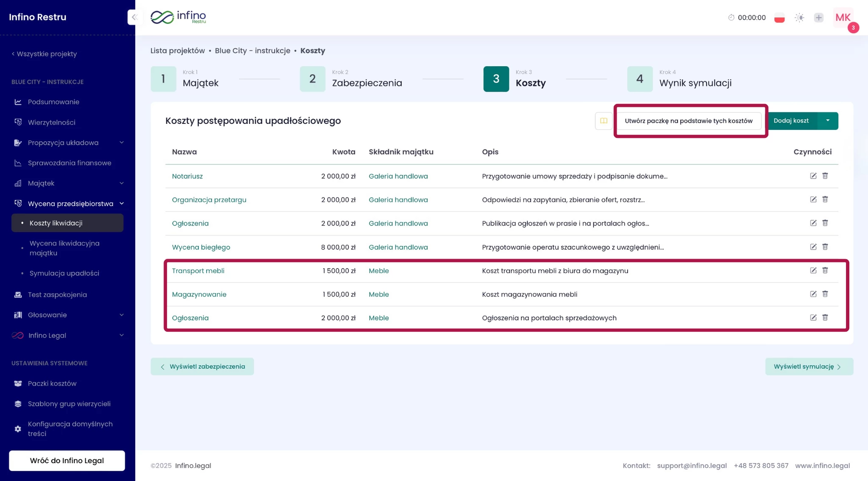Edit the Magazynowanie cost entry
This screenshot has height=481, width=868.
coord(813,294)
